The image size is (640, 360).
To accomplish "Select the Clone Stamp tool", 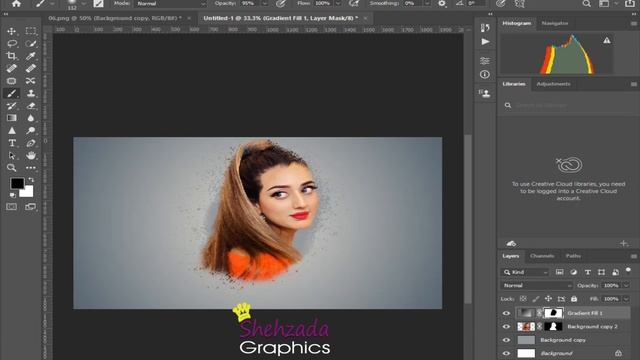I will click(x=31, y=93).
